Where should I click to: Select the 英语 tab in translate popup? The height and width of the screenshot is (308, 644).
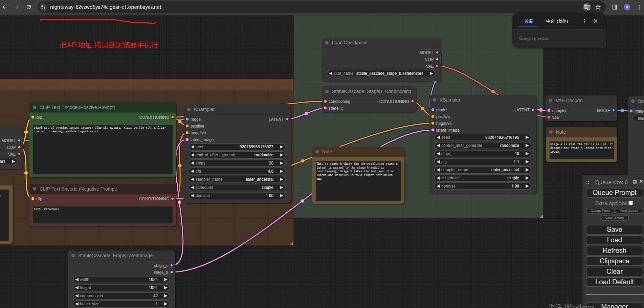click(x=529, y=21)
